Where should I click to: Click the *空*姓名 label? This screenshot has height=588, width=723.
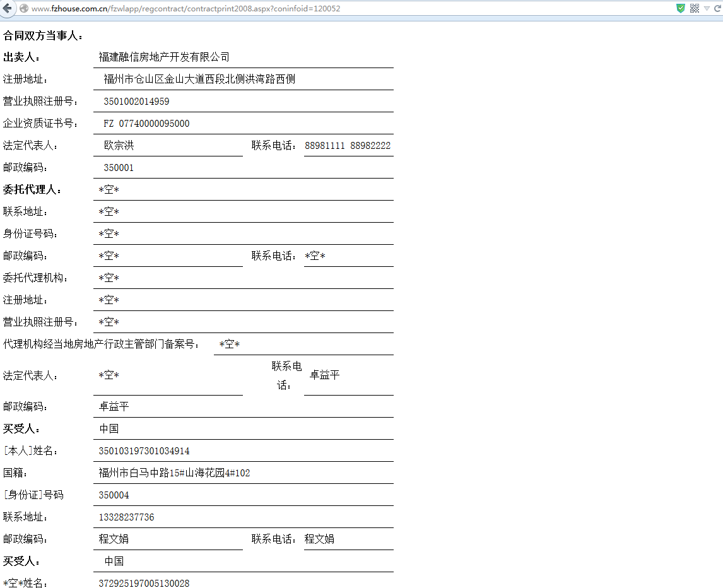tap(25, 584)
